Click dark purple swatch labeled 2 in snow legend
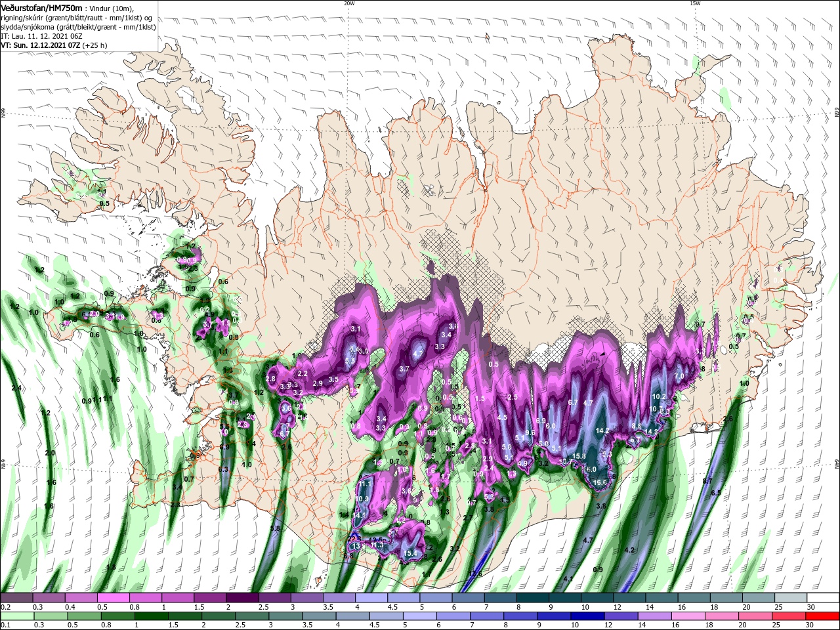 click(x=242, y=598)
